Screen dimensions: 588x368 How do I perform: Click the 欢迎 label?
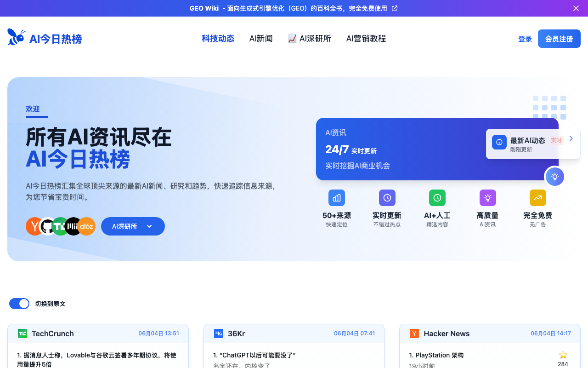[33, 109]
